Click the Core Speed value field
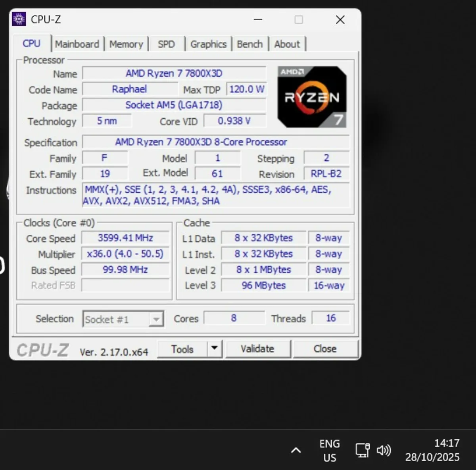 pos(125,237)
